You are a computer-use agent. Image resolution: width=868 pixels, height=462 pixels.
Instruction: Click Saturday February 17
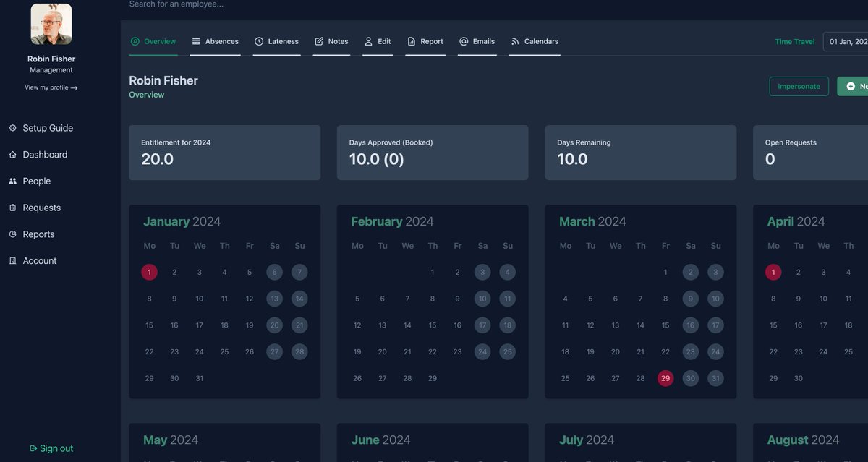point(482,325)
